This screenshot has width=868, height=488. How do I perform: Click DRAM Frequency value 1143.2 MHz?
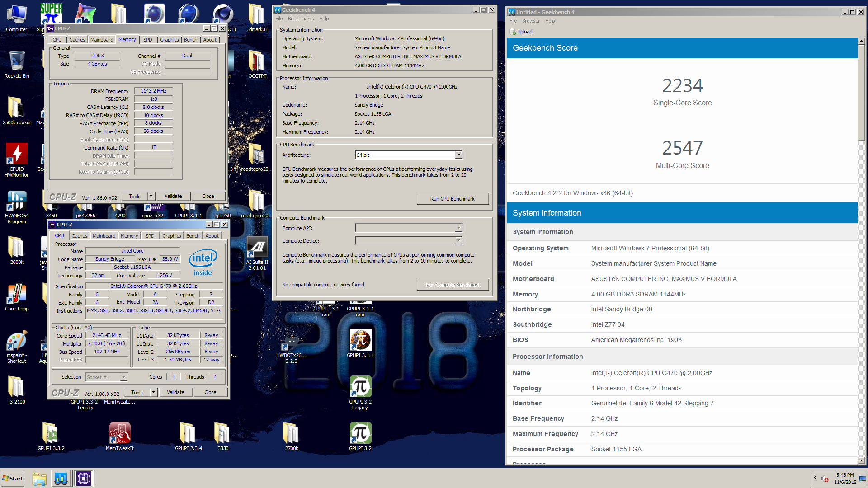[x=153, y=91]
